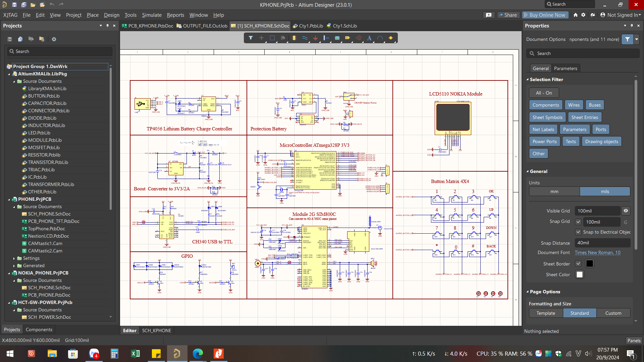
Task: Select the Place Sheet Symbol tool
Action: coord(337,38)
